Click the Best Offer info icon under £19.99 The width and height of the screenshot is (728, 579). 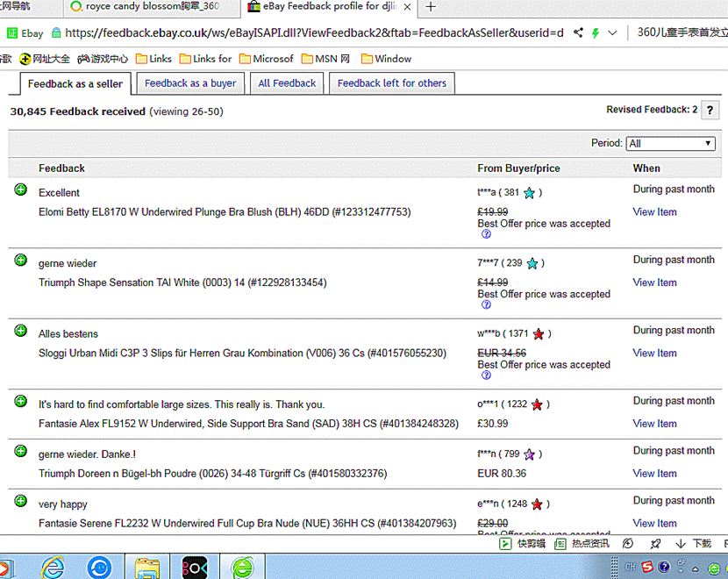486,235
